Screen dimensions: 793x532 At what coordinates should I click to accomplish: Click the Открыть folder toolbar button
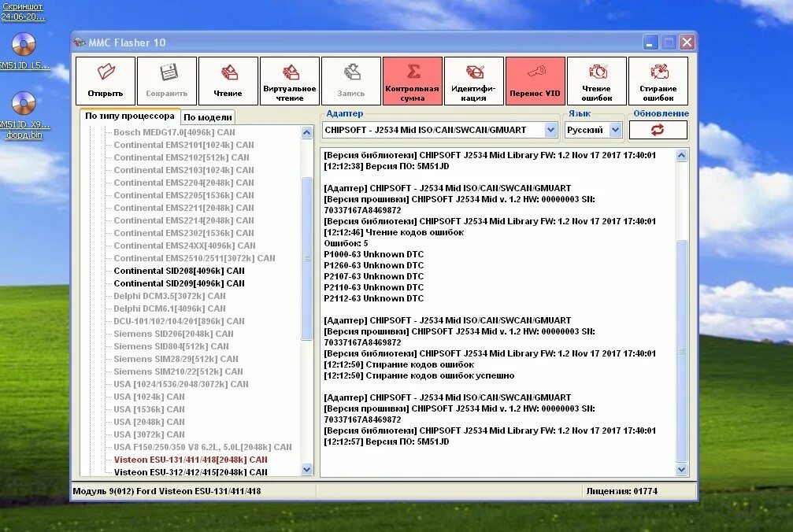pyautogui.click(x=106, y=81)
